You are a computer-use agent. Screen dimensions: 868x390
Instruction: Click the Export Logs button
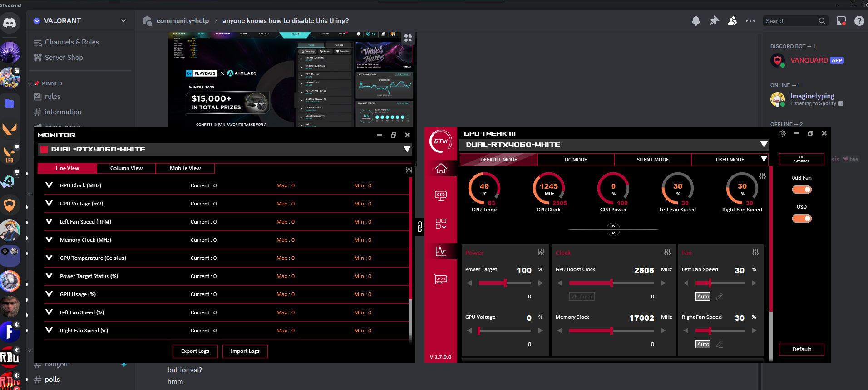click(x=195, y=351)
